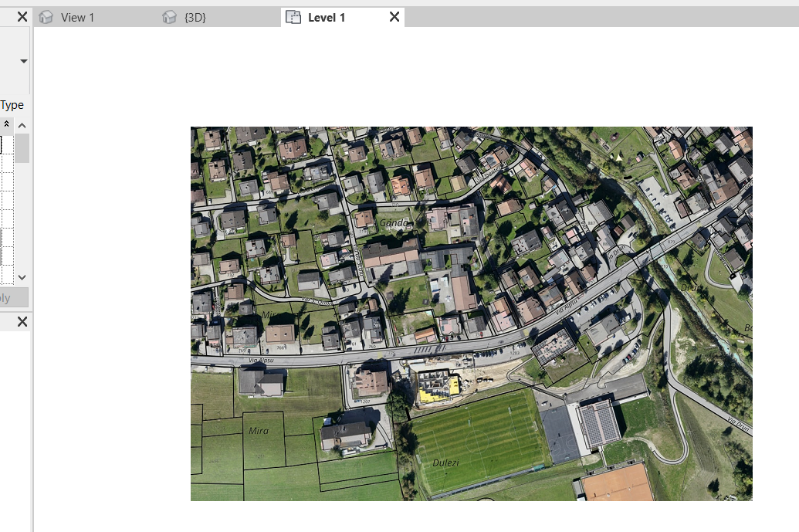Close the Level 1 view tab
Image resolution: width=799 pixels, height=532 pixels.
point(393,16)
